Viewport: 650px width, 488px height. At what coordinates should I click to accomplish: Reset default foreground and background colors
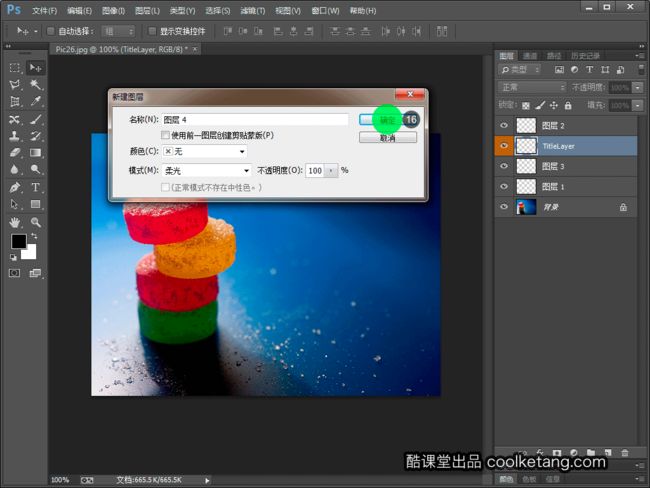pyautogui.click(x=13, y=257)
